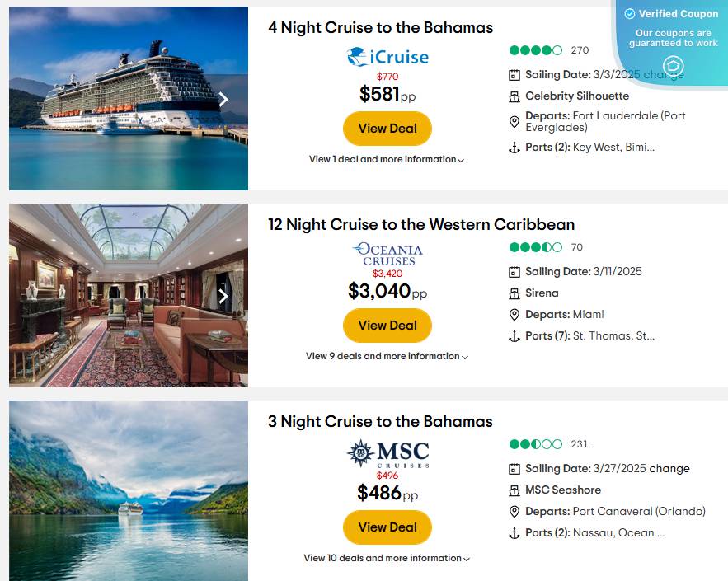
Task: Click View Deal for the 12 Night Western Caribbean cruise
Action: point(387,326)
